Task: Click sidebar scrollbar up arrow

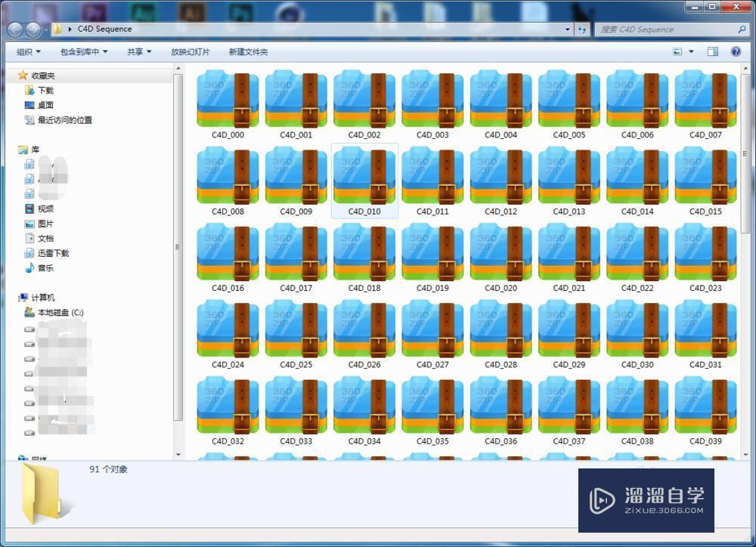Action: [x=178, y=69]
